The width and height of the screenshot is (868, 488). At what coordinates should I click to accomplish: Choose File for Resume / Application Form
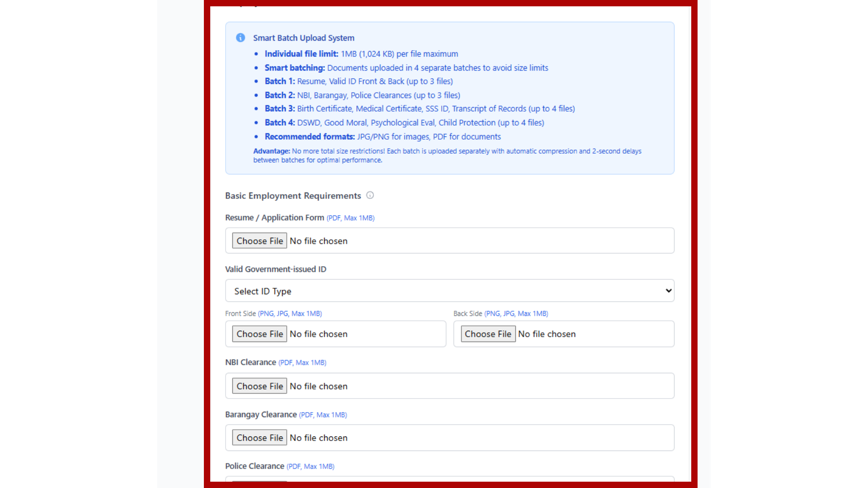click(x=259, y=241)
